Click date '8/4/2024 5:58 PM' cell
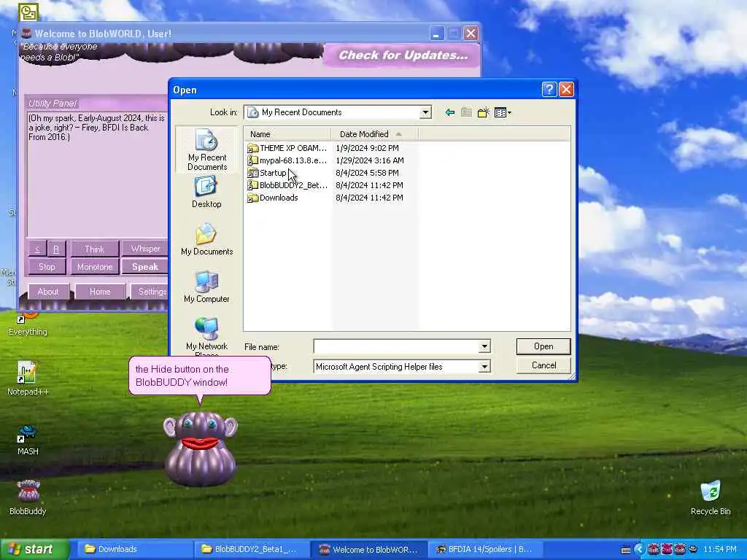 point(368,173)
